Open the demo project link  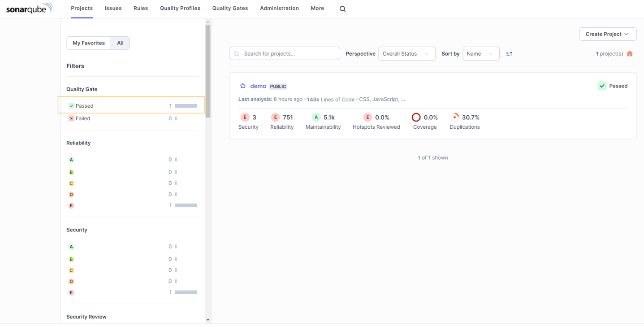[258, 86]
